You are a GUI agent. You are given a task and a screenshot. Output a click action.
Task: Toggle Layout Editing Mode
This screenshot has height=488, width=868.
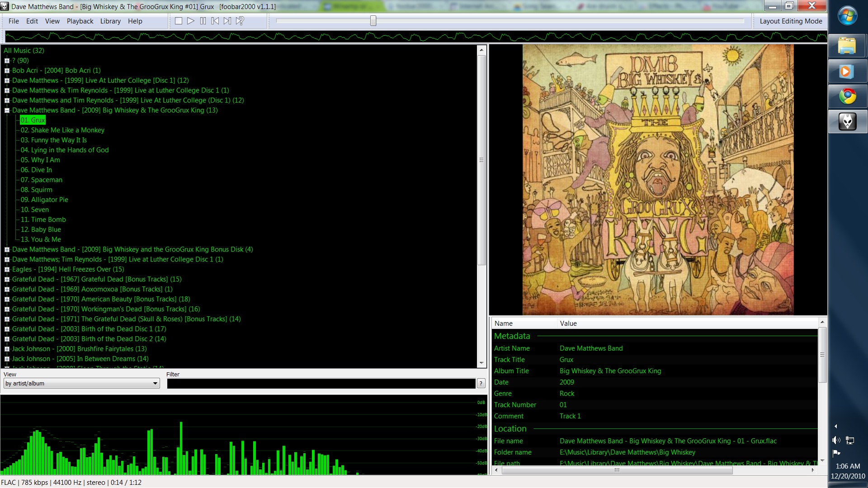pos(791,21)
